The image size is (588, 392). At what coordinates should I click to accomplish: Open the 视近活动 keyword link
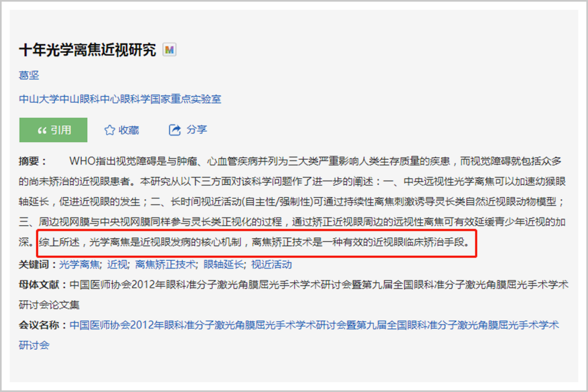pos(272,264)
